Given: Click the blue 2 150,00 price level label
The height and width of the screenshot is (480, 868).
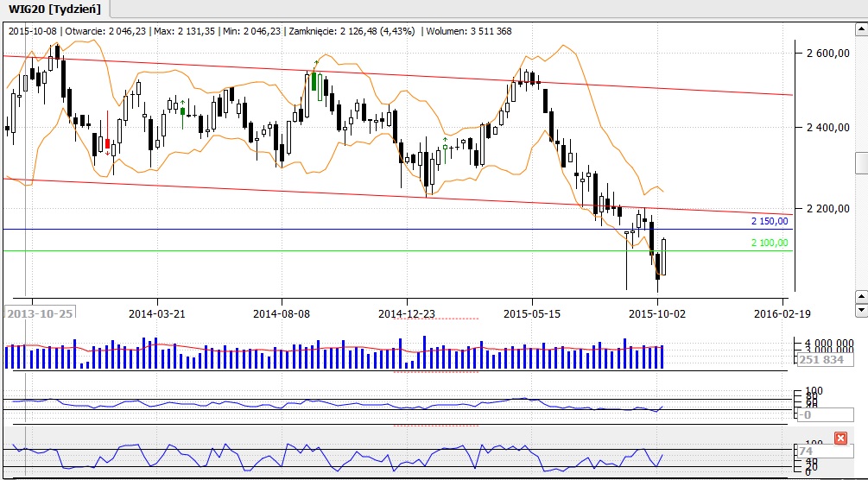Looking at the screenshot, I should click(769, 222).
